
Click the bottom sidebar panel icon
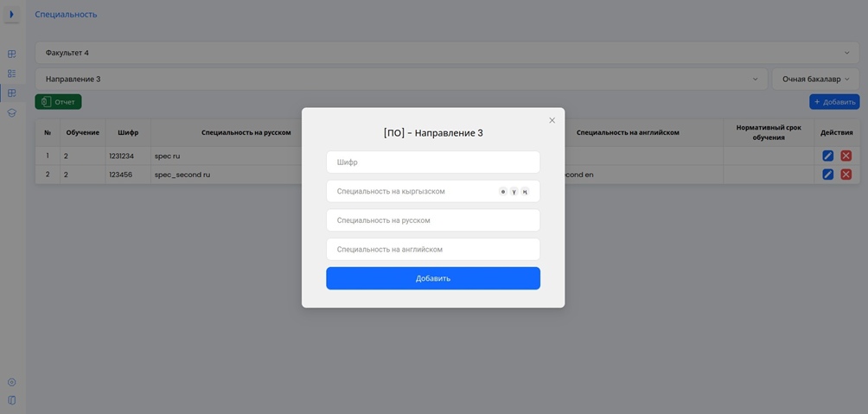(11, 400)
